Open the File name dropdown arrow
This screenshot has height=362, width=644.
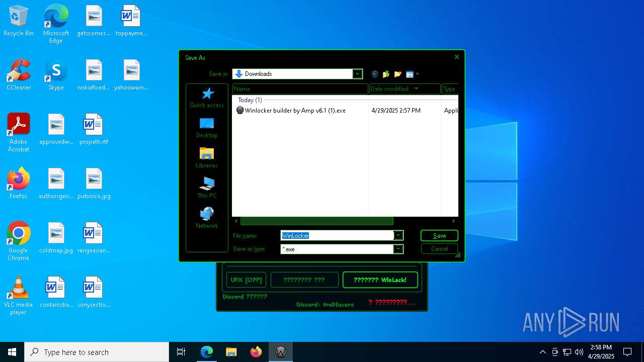[398, 236]
